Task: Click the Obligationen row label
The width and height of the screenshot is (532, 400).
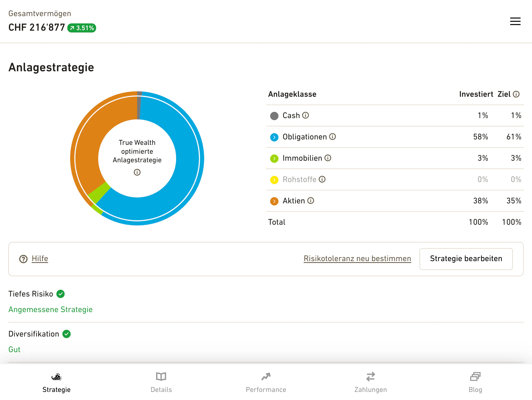Action: [304, 137]
